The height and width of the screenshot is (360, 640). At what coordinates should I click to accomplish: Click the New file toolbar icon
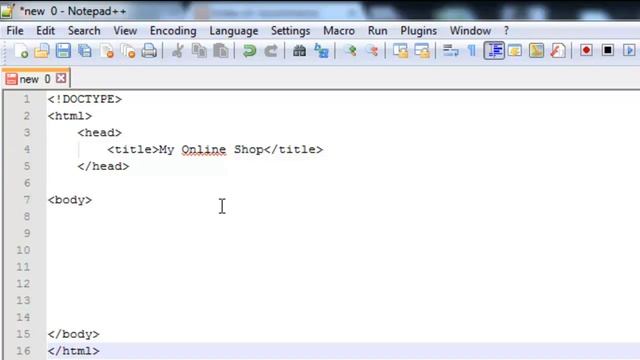(x=21, y=51)
